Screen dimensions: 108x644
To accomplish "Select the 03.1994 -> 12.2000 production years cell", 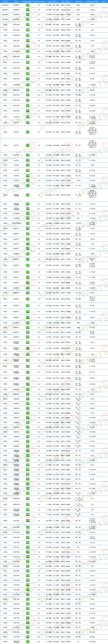I will pyautogui.click(x=52, y=441).
